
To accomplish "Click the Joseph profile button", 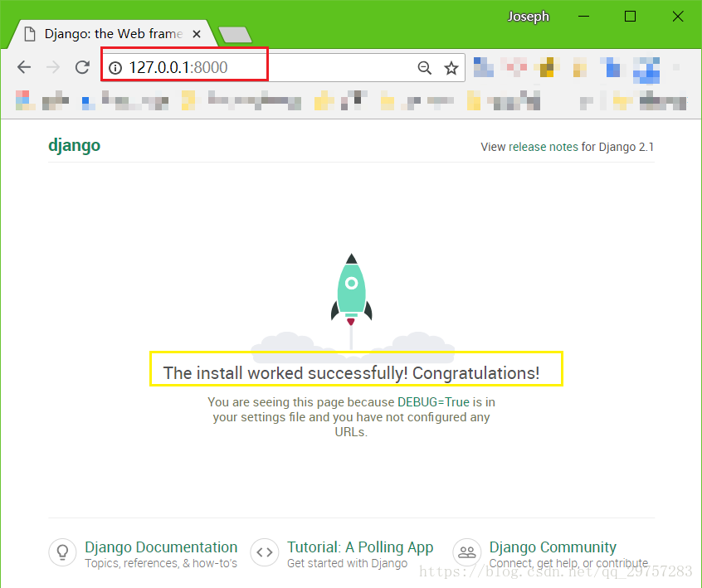I will [529, 17].
